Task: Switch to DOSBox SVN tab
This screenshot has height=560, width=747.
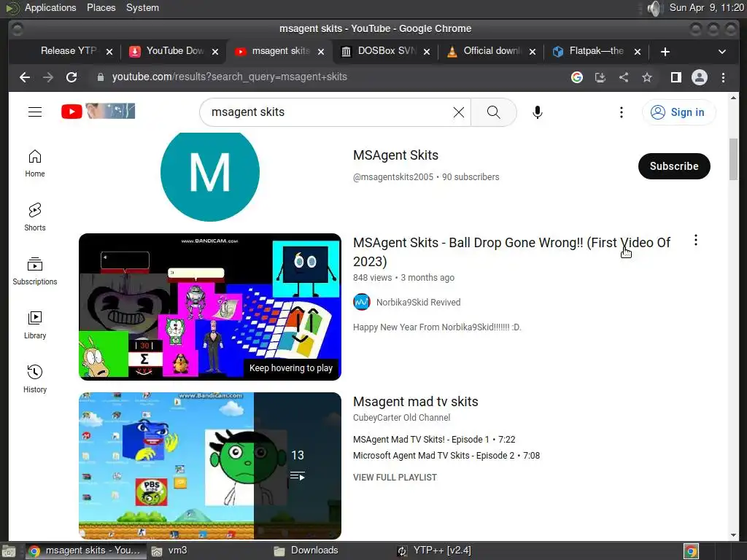Action: pyautogui.click(x=386, y=51)
